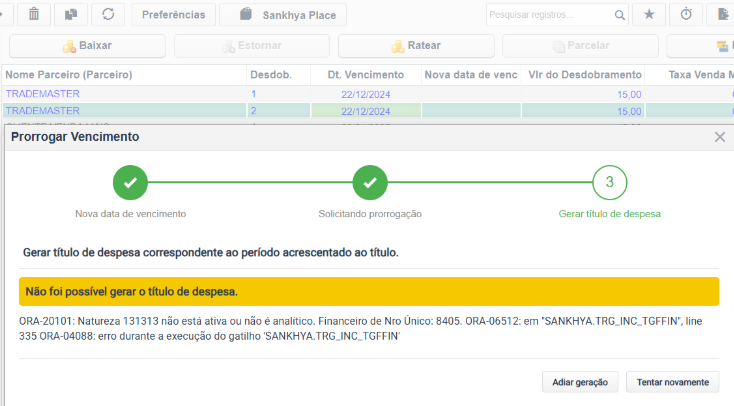Click 22/12/2024 date in first row
The height and width of the screenshot is (406, 734).
pos(366,95)
